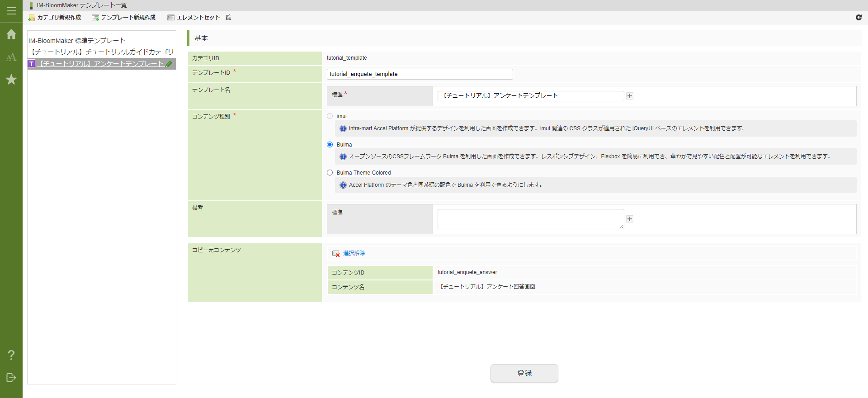Screen dimensions: 868x398
Task: Select アンケートテンプレート tree item
Action: (x=100, y=64)
